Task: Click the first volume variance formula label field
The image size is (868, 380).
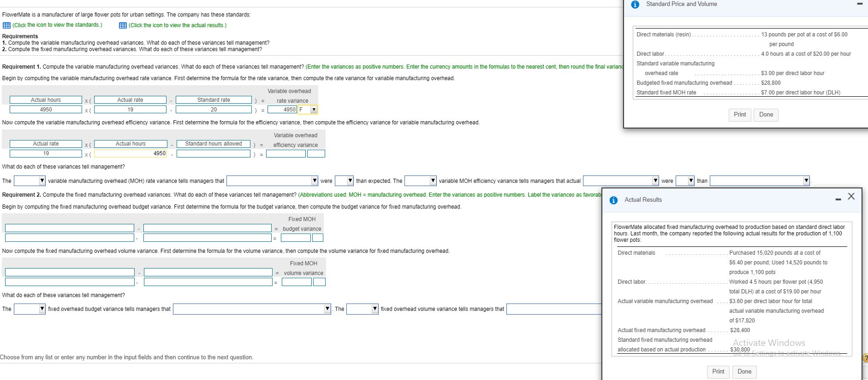Action: [x=70, y=272]
